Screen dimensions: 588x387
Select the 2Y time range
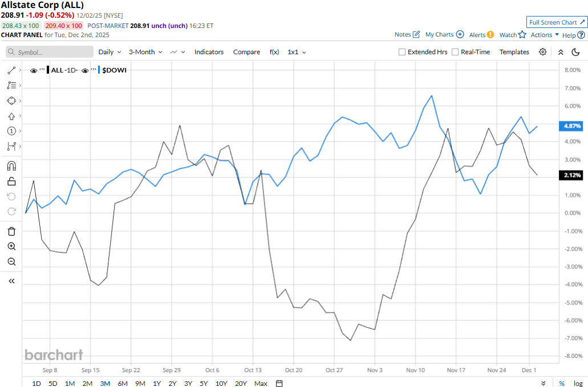click(172, 383)
